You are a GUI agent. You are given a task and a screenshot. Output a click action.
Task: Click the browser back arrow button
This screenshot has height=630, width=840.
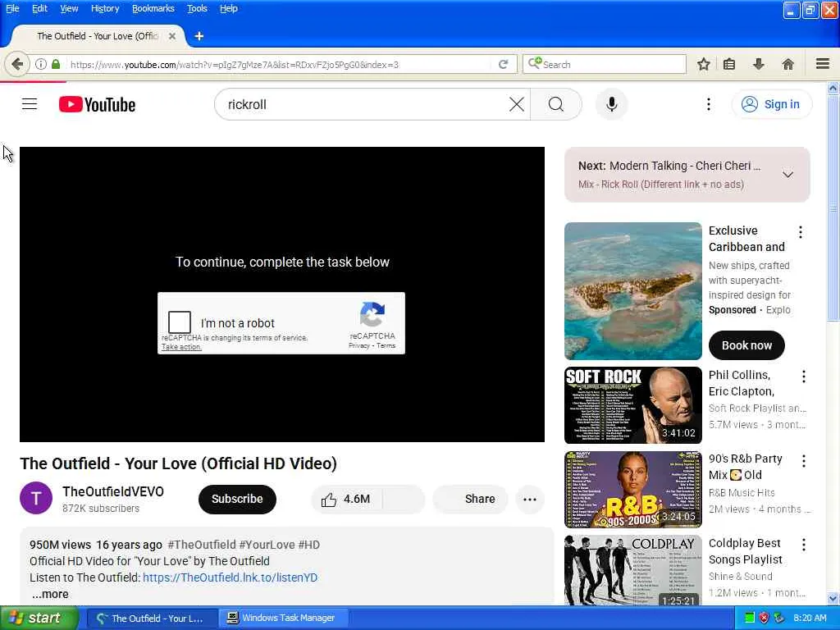pyautogui.click(x=17, y=64)
